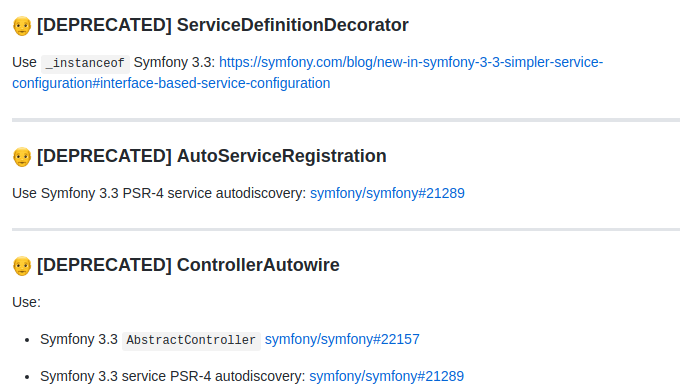Viewport: 693px width, 392px height.
Task: Click the emoji beside ControllerAutowire heading
Action: tap(22, 266)
